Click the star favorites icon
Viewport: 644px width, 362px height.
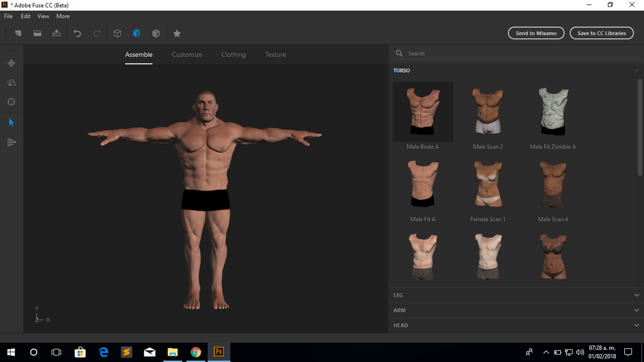coord(177,33)
